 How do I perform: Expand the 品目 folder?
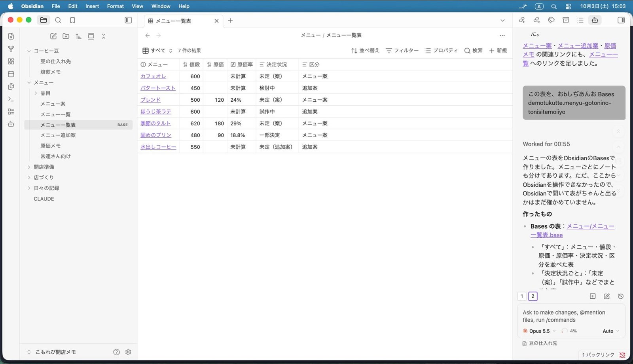[x=36, y=93]
